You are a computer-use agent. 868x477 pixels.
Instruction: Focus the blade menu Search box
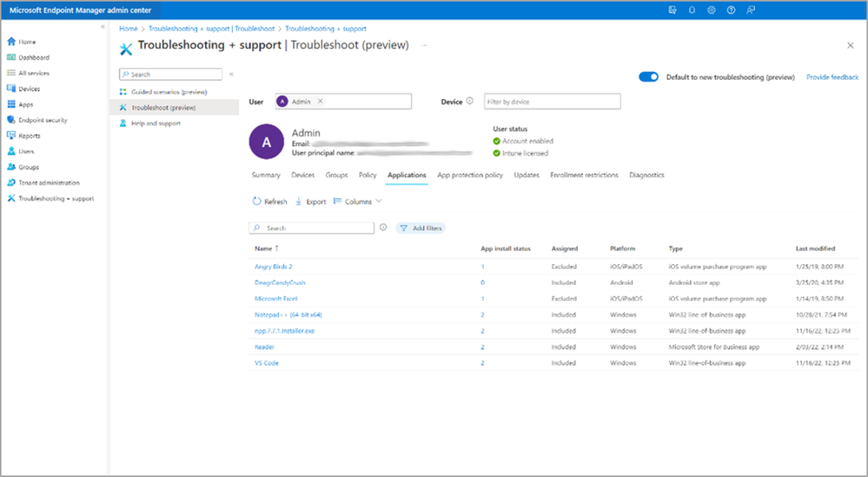pyautogui.click(x=170, y=74)
